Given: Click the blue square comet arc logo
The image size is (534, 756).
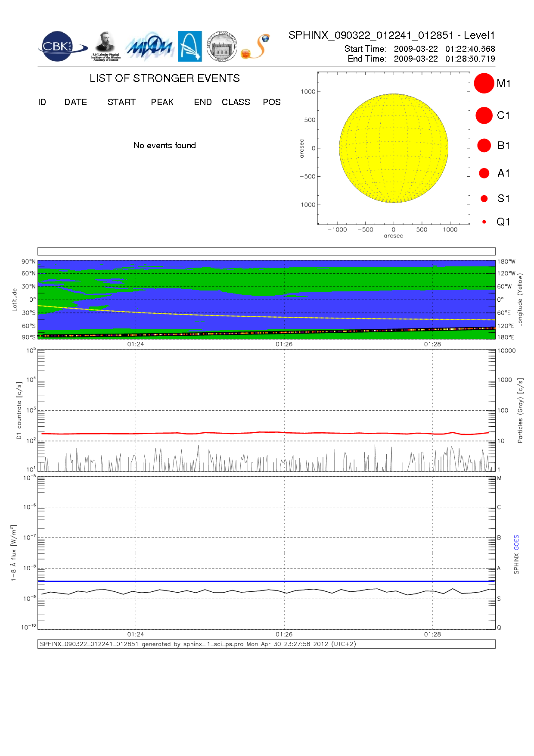Looking at the screenshot, I should click(x=190, y=46).
